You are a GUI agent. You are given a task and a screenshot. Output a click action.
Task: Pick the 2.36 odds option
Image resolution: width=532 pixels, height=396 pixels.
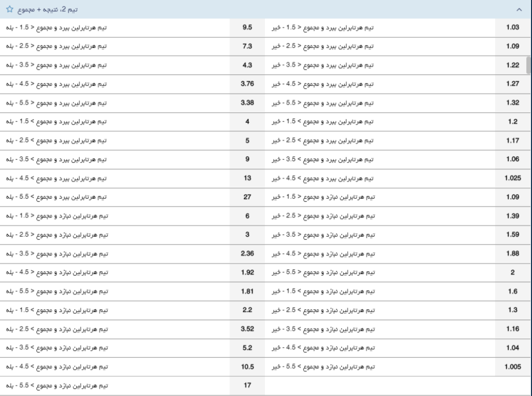click(247, 253)
